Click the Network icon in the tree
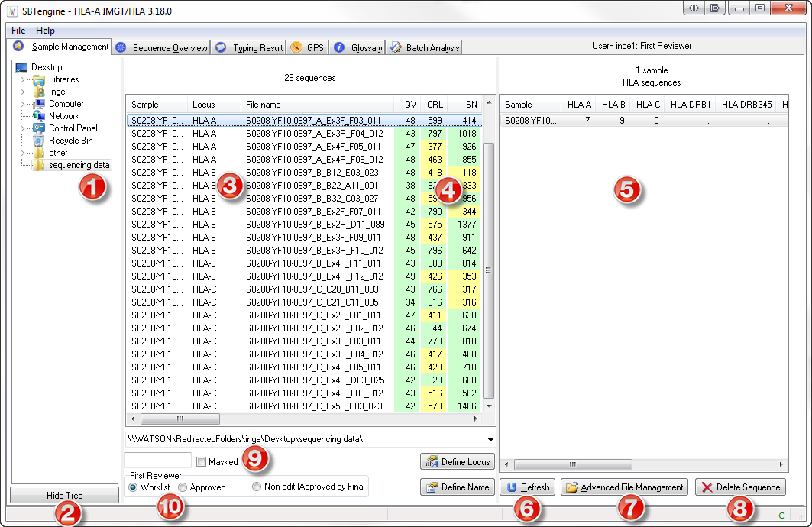The image size is (812, 527). click(39, 116)
